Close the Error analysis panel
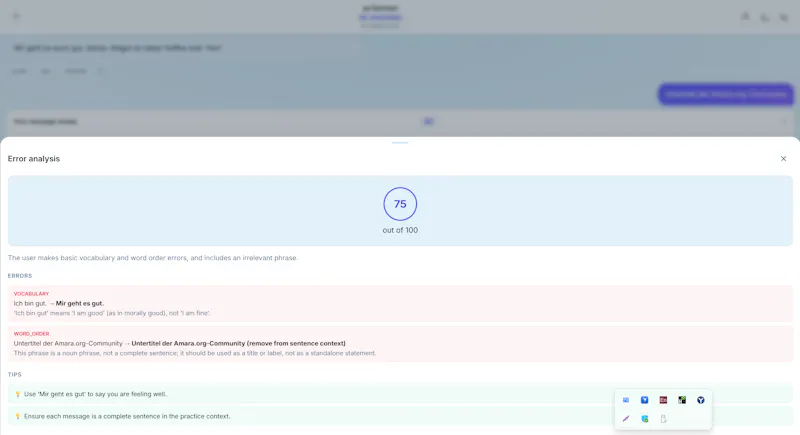This screenshot has height=435, width=800. 783,159
